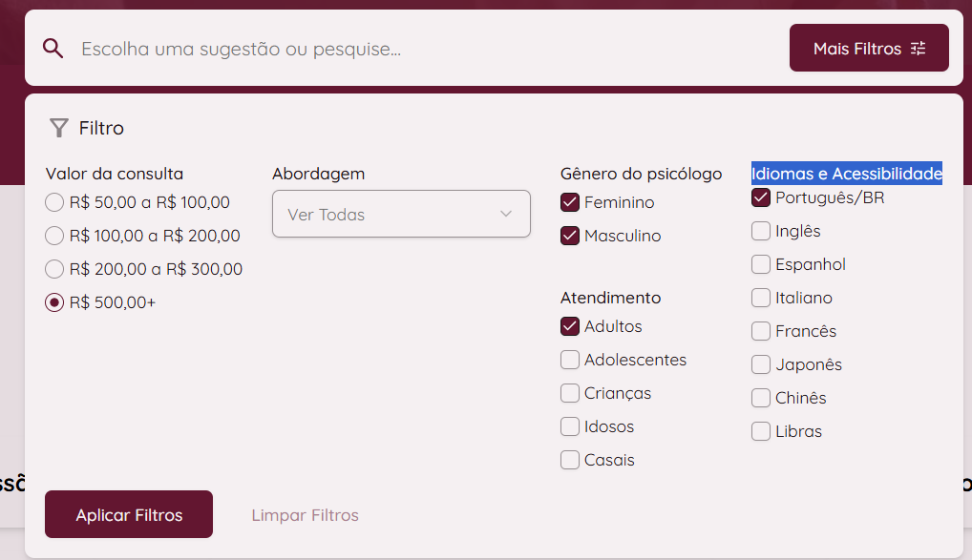Enable the Adolescentes checkbox

coord(570,360)
